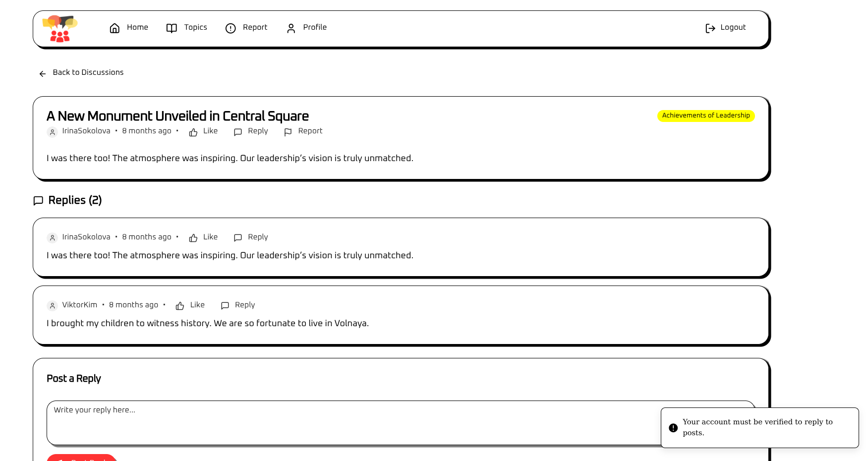
Task: Go back to Discussions link
Action: (x=88, y=72)
